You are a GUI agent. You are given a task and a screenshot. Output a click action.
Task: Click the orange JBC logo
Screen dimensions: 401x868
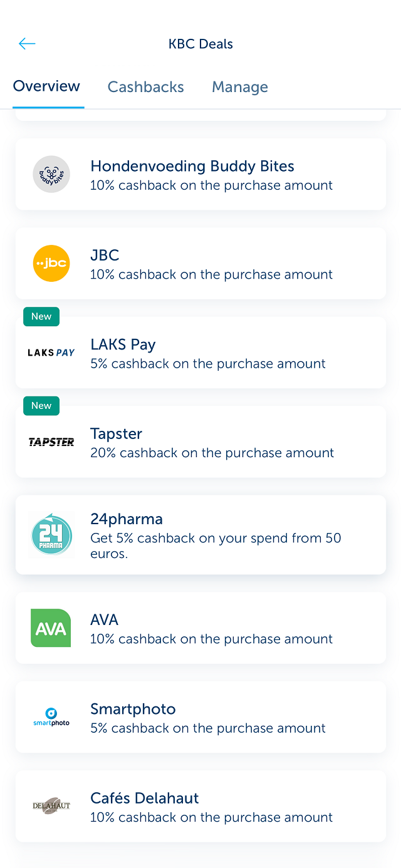[51, 263]
